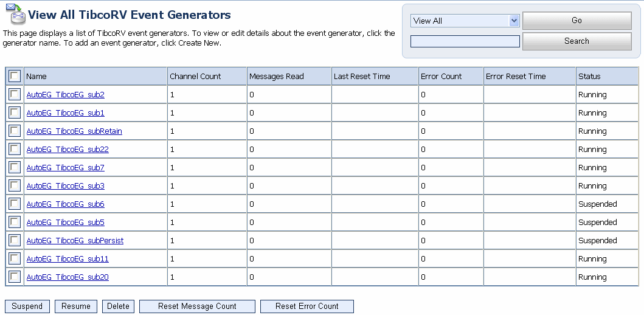Image resolution: width=644 pixels, height=315 pixels.
Task: Focus the search text field
Action: coord(465,41)
